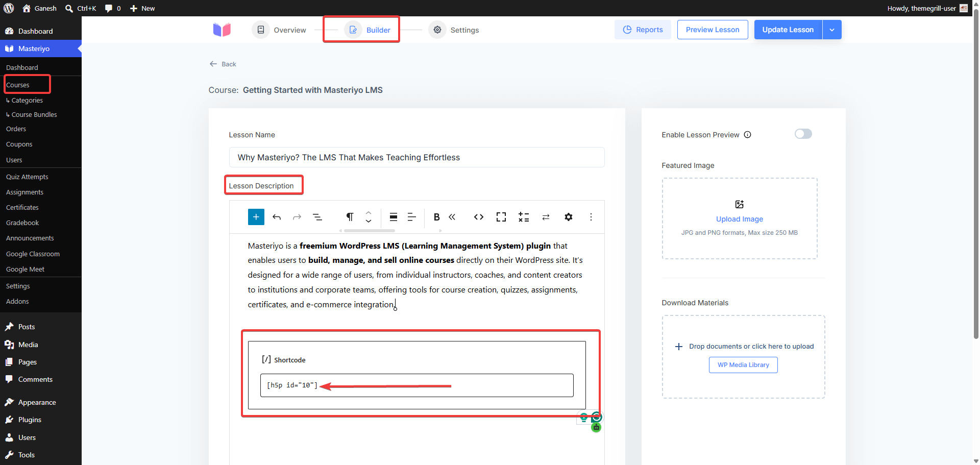Screen dimensions: 980x465
Task: Switch to the Builder tab
Action: (x=367, y=30)
